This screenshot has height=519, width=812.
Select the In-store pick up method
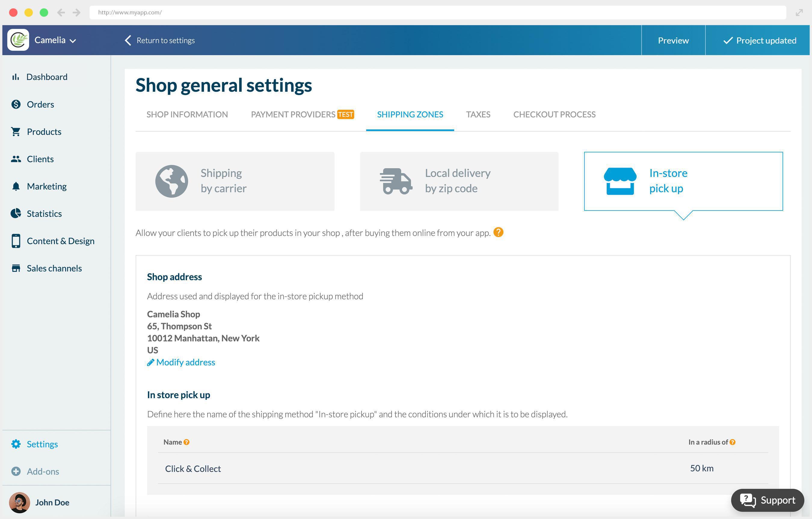(x=683, y=181)
